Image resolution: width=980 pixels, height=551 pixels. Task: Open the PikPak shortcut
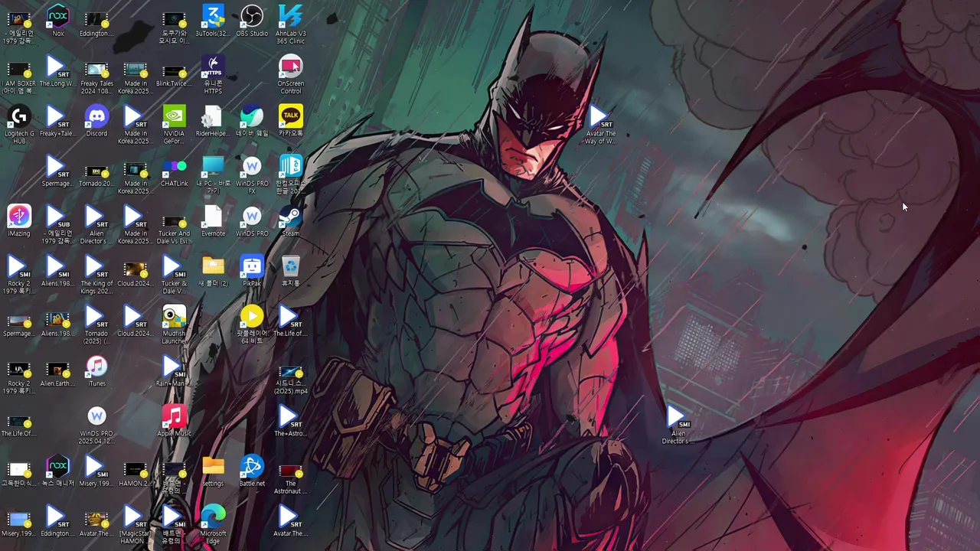[252, 266]
